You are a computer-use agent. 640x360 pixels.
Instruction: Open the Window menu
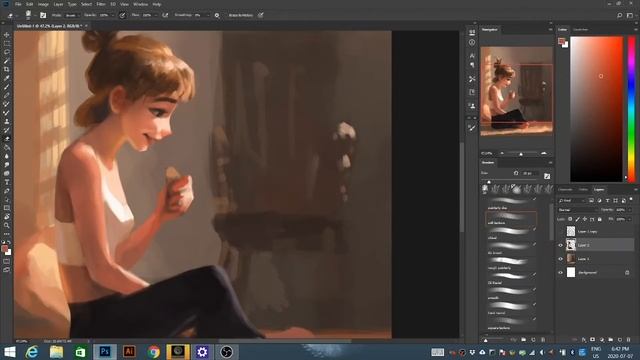point(140,4)
